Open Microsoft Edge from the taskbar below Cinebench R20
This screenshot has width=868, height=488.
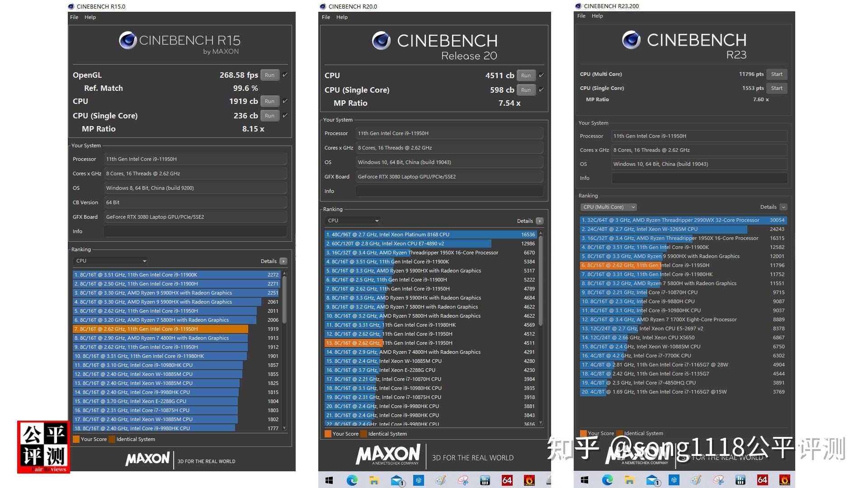tap(352, 480)
